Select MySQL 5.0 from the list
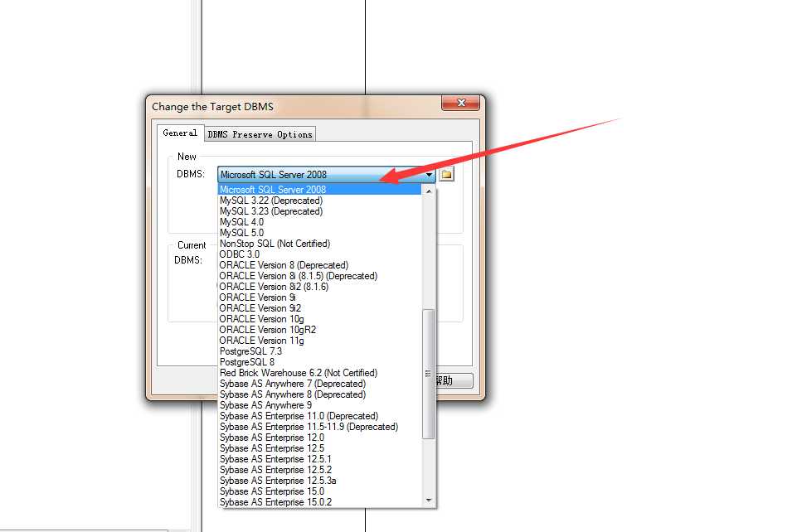The height and width of the screenshot is (532, 797). [320, 233]
